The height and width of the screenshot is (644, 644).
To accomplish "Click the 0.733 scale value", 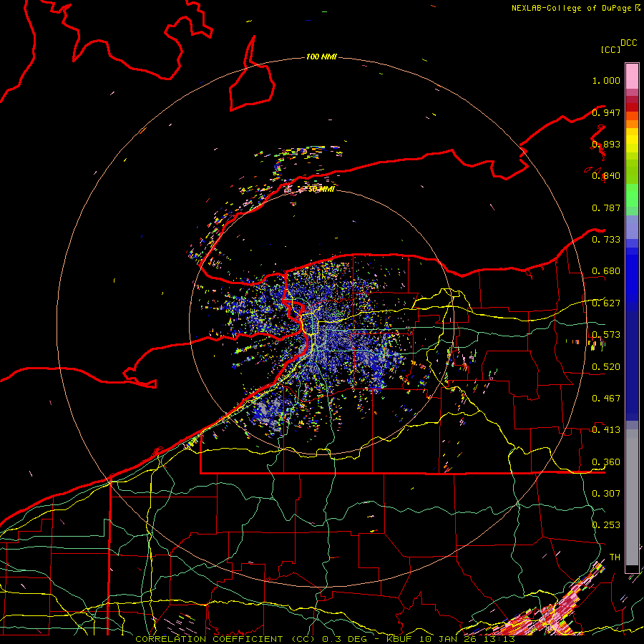I will [x=606, y=240].
